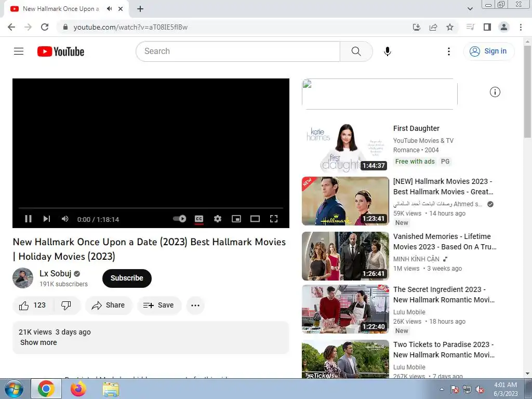
Task: Show hidden tray icons arrow
Action: [x=442, y=389]
